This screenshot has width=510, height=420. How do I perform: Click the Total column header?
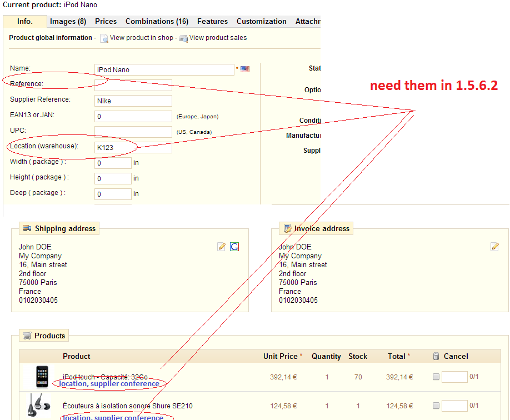point(397,356)
